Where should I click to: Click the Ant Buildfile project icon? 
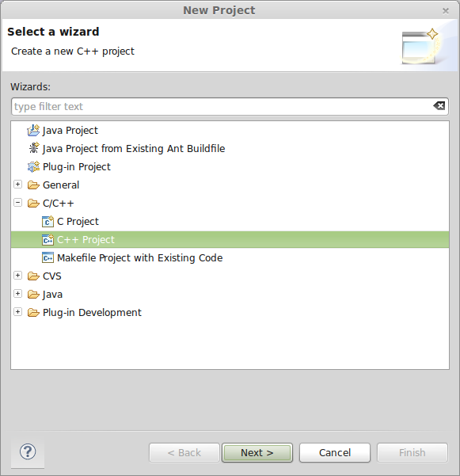coord(34,148)
